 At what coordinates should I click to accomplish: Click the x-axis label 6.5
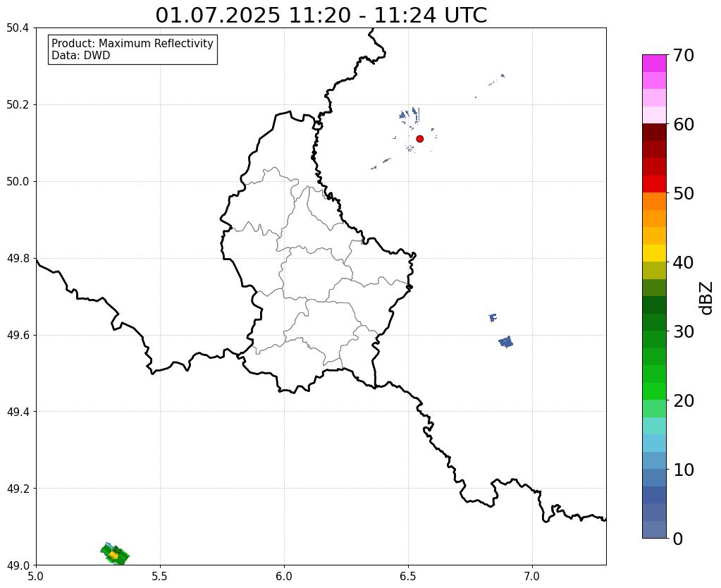point(408,576)
